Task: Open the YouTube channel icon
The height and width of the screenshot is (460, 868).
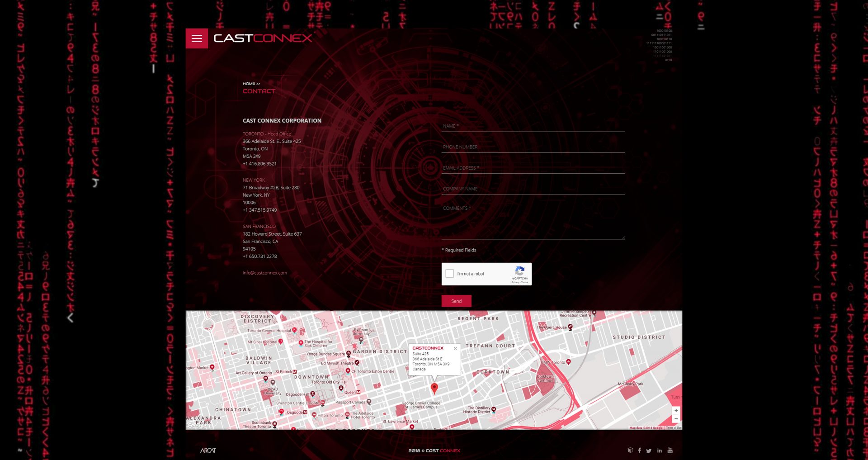Action: [670, 451]
